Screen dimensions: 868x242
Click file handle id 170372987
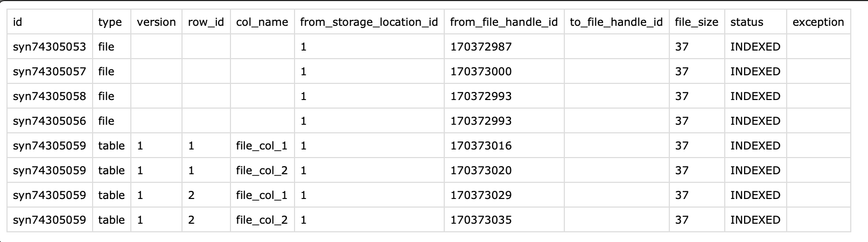tap(481, 47)
